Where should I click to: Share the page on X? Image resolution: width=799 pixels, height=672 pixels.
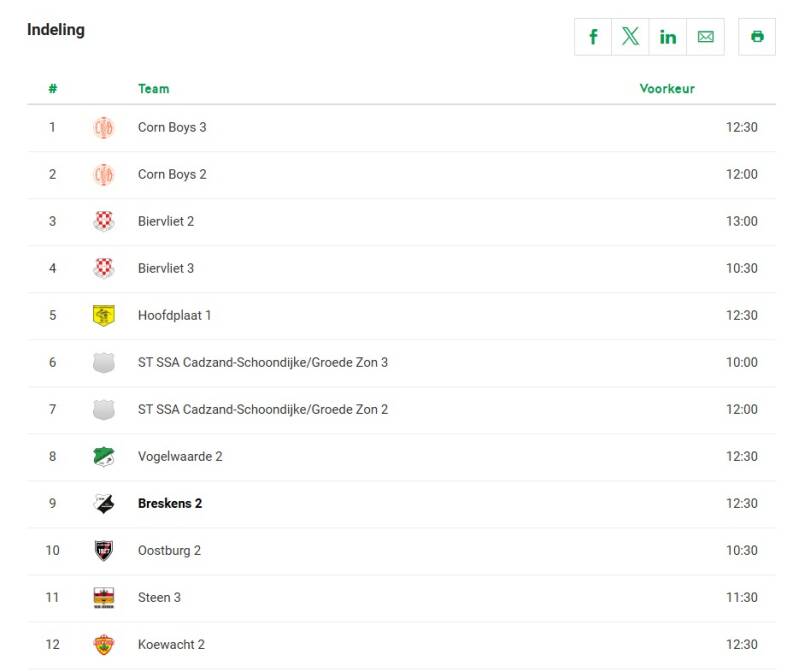click(630, 37)
